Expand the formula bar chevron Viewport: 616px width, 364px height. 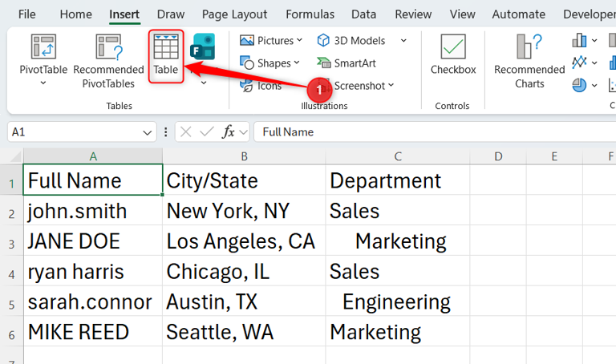coord(244,132)
